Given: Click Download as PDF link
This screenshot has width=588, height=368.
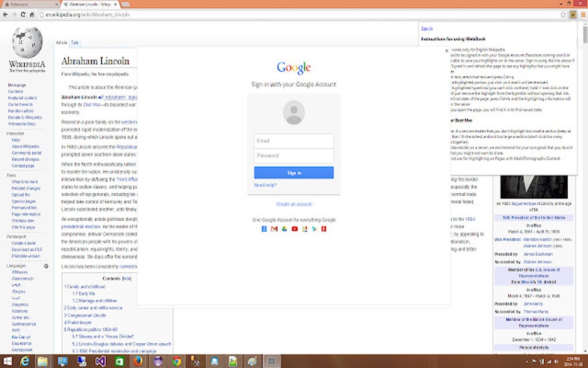Looking at the screenshot, I should tap(27, 249).
